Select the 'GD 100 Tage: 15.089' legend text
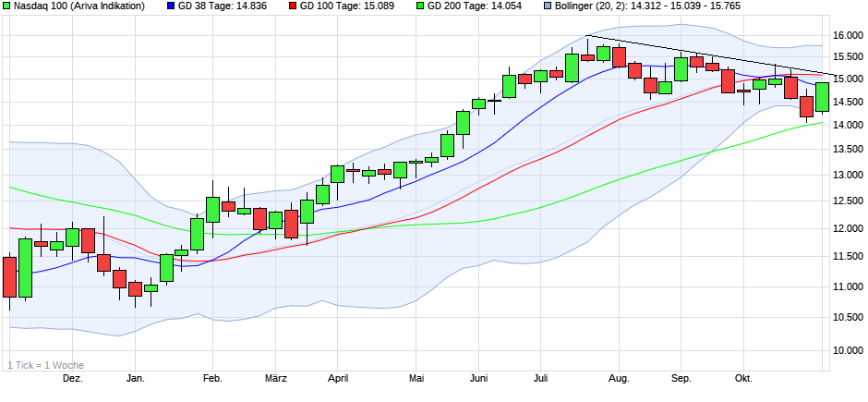Image resolution: width=868 pixels, height=402 pixels. [x=346, y=6]
